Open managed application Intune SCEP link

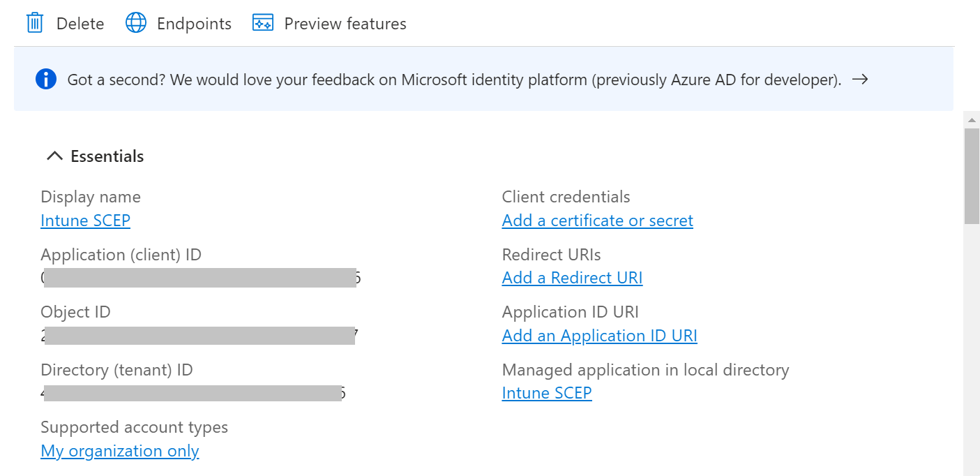tap(547, 393)
